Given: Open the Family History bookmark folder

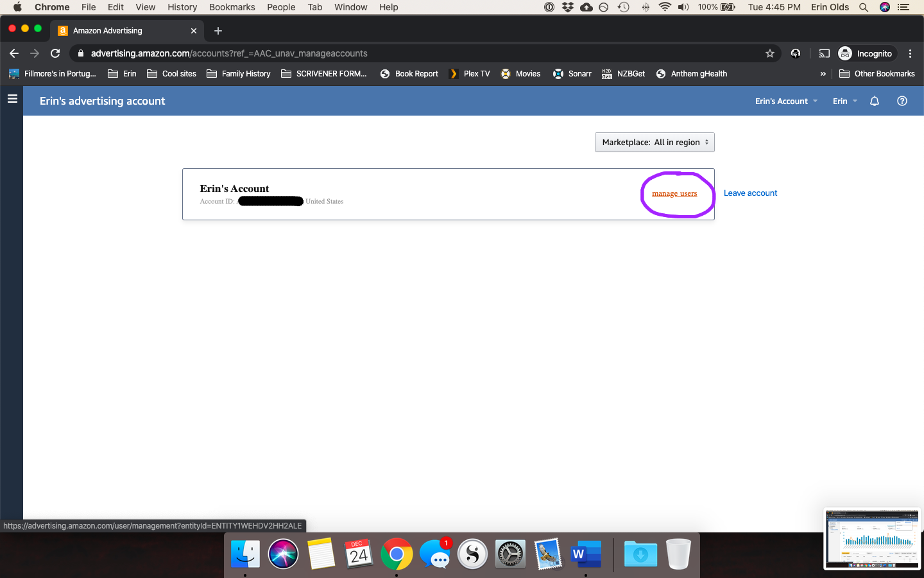Looking at the screenshot, I should tap(239, 74).
